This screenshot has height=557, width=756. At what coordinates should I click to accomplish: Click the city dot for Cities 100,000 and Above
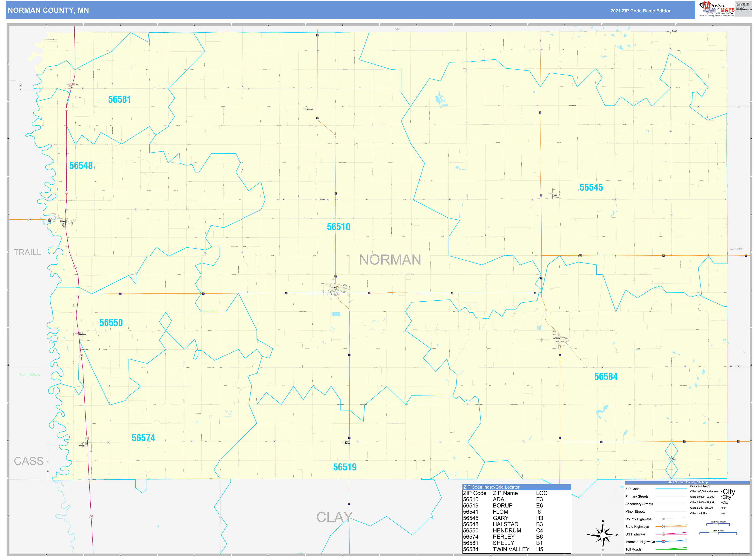tap(722, 492)
